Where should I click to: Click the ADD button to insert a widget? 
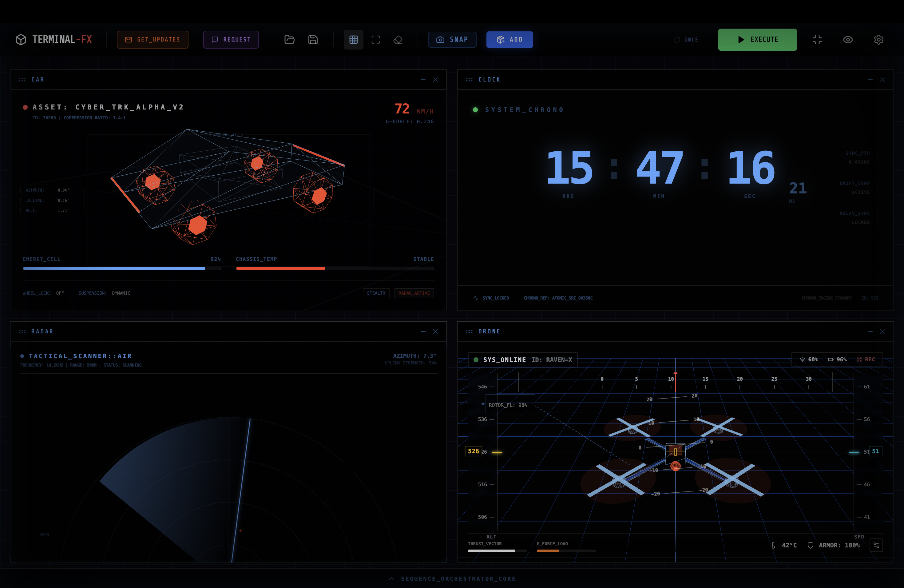point(510,39)
